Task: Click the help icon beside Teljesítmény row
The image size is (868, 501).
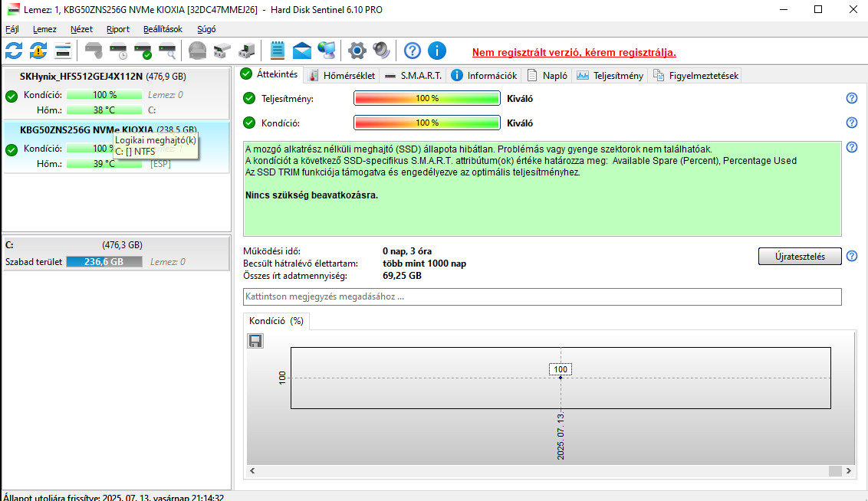Action: click(x=852, y=98)
